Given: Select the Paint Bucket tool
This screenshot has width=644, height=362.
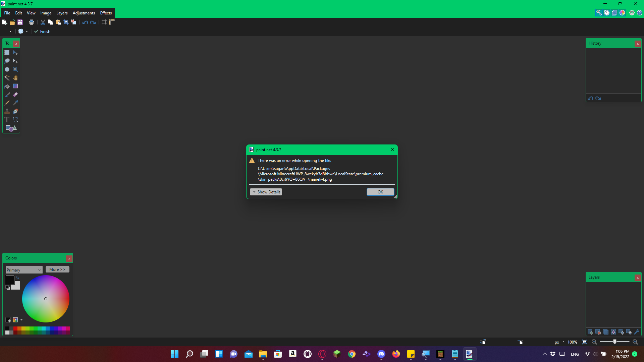Looking at the screenshot, I should (x=7, y=86).
